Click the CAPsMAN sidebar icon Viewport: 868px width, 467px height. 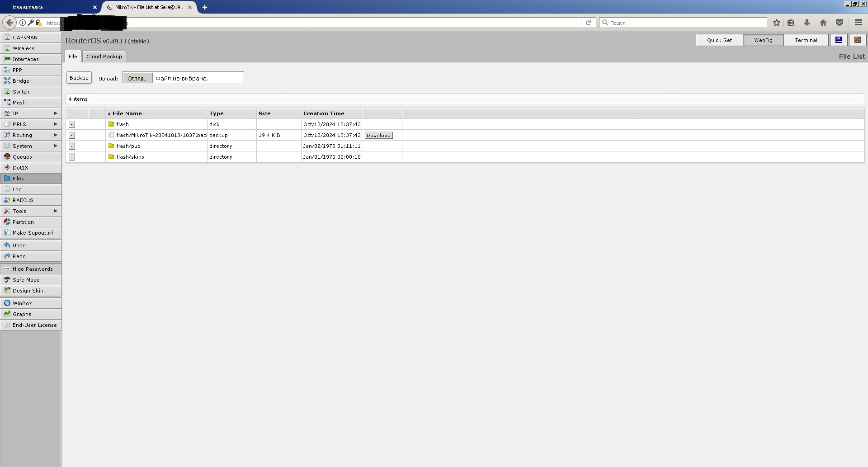pos(7,38)
